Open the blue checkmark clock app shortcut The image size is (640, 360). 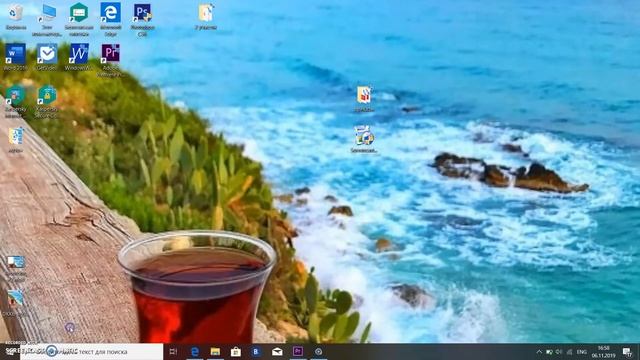click(47, 54)
